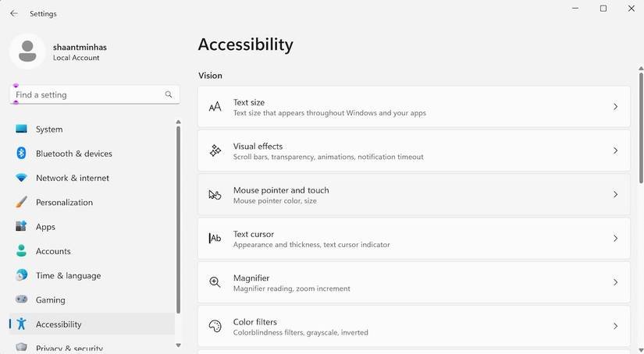
Task: Go back using the back arrow
Action: pyautogui.click(x=14, y=13)
